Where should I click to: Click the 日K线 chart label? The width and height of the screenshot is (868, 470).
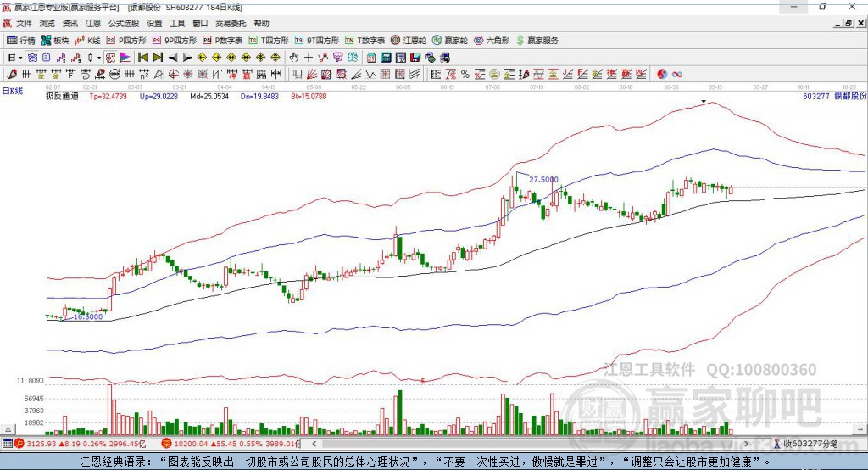[x=13, y=91]
